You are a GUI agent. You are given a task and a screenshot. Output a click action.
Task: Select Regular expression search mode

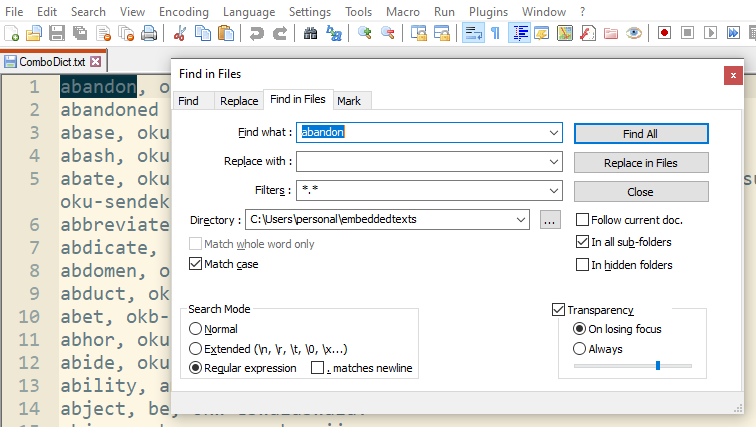(195, 368)
